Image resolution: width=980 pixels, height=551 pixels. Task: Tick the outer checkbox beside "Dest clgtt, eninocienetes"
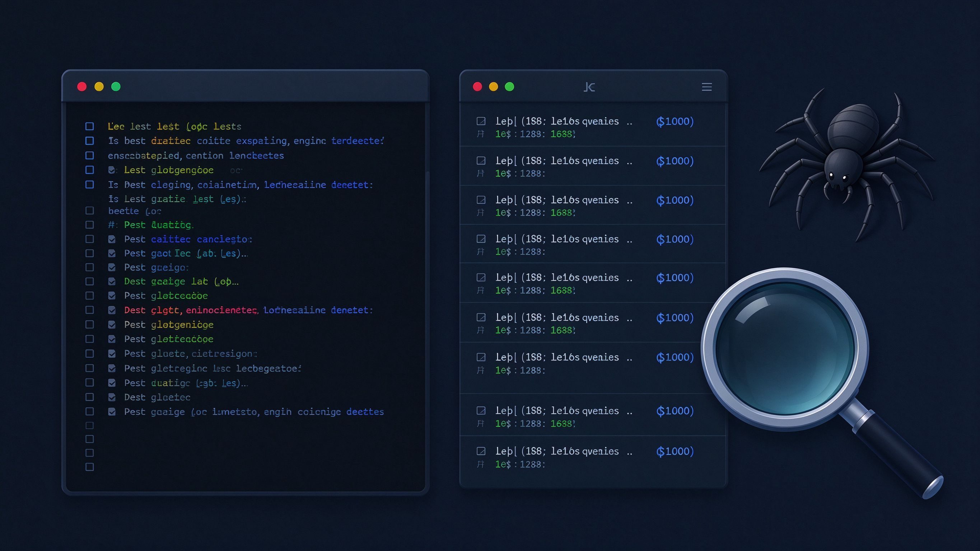pos(89,310)
